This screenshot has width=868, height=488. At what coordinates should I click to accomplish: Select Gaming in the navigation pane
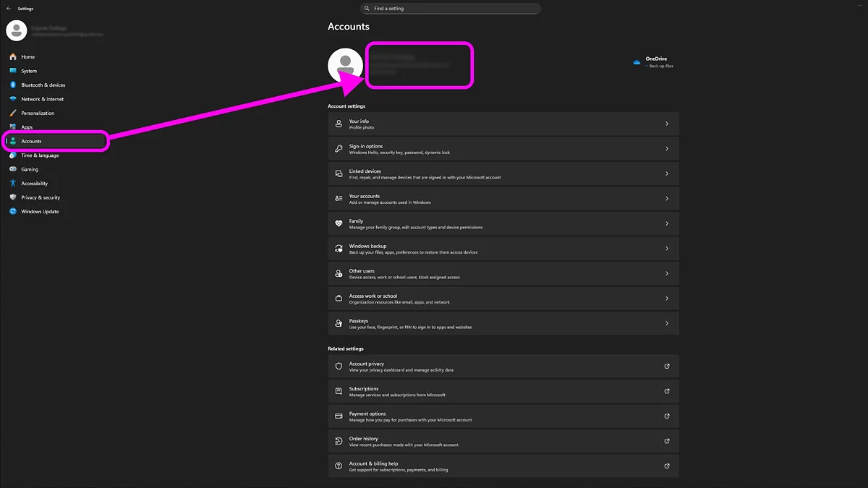(29, 168)
